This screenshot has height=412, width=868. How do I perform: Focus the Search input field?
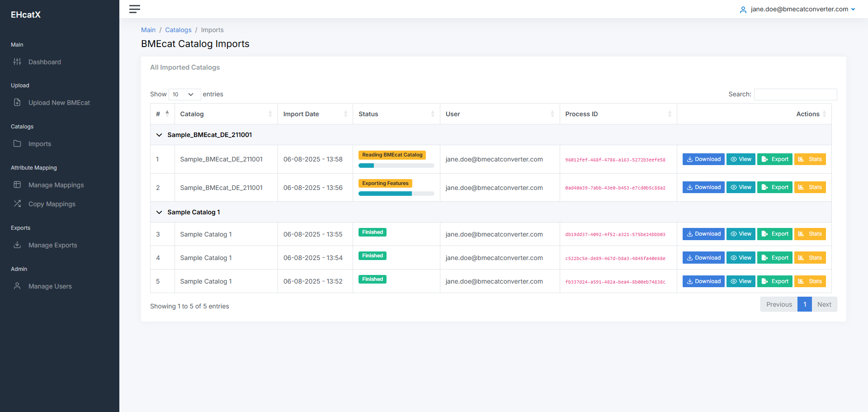click(x=795, y=94)
